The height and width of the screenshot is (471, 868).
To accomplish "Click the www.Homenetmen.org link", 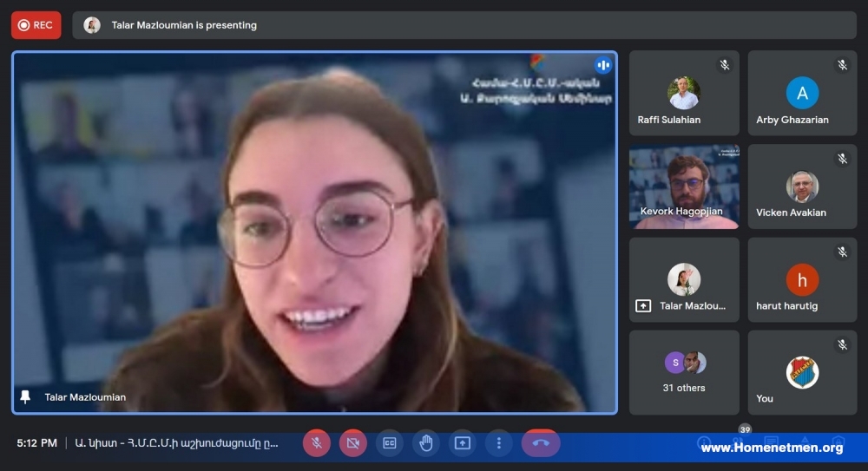I will 772,448.
